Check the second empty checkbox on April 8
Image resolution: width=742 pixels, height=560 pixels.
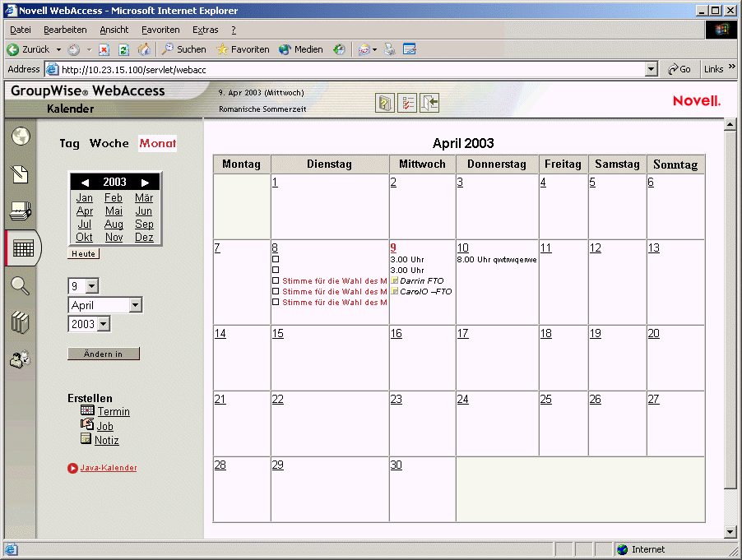(276, 270)
